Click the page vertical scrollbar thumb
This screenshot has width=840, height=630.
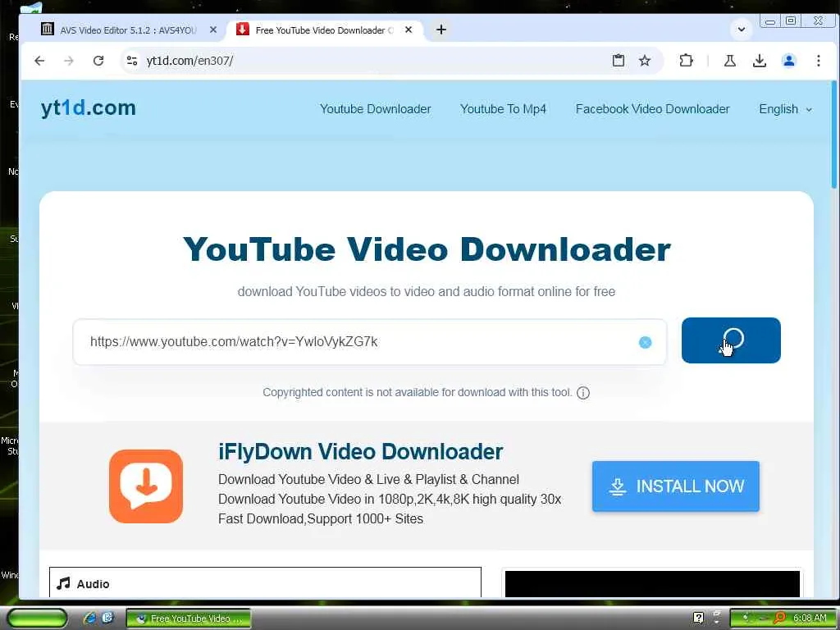(x=834, y=135)
